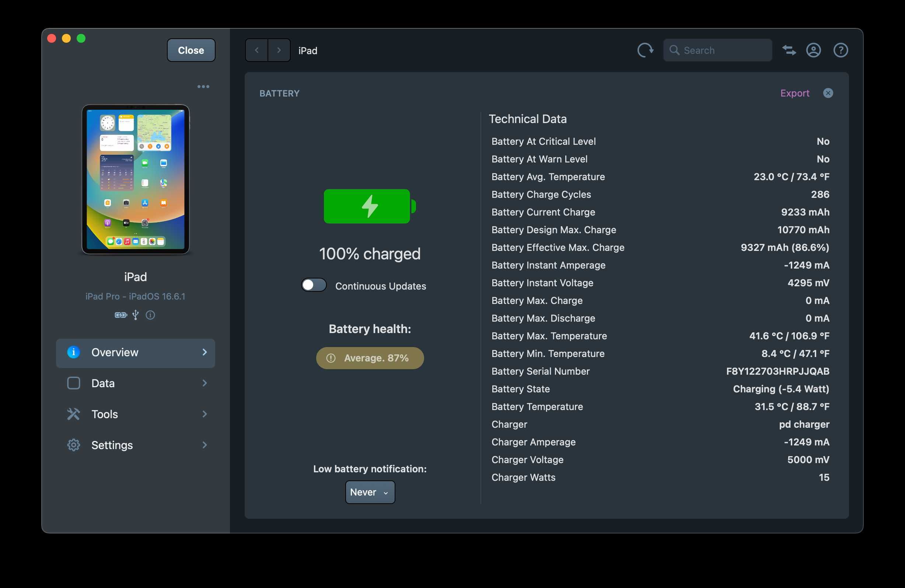
Task: Open the transfers arrows icon
Action: coord(789,50)
